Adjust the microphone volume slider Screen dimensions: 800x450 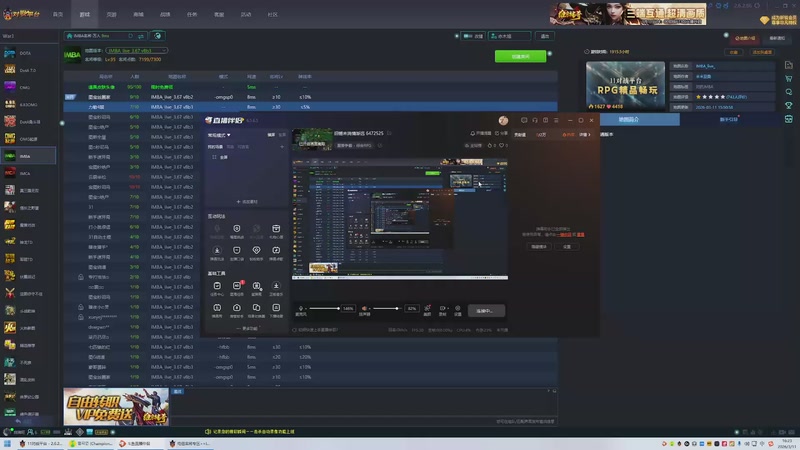point(324,308)
